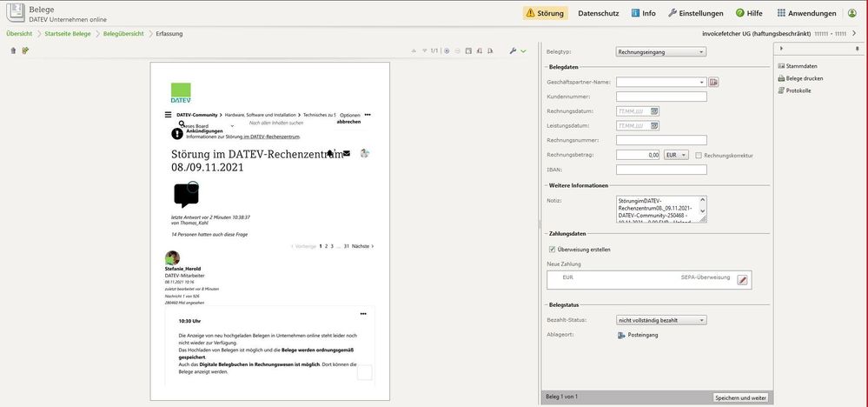
Task: Uncheck the Überweisung erstellen checkbox
Action: (552, 250)
